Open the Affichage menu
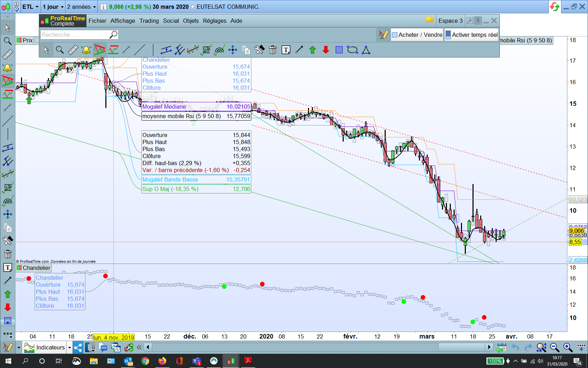This screenshot has height=368, width=588. click(123, 21)
